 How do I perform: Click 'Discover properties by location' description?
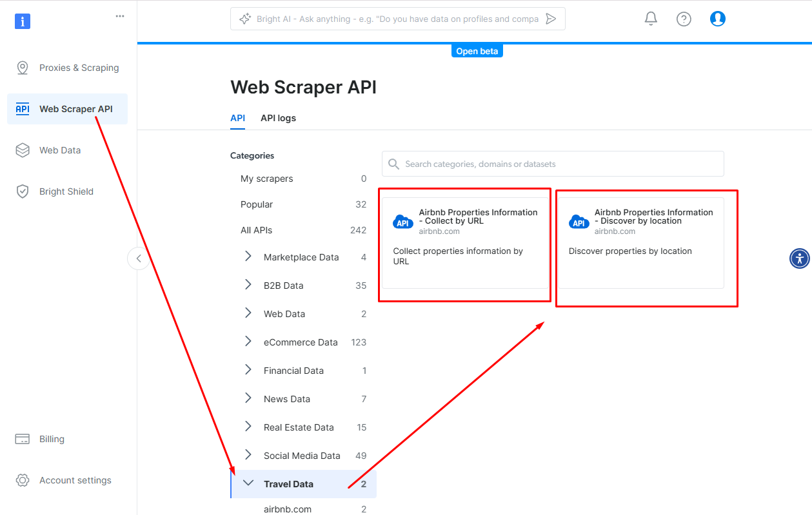(x=630, y=251)
